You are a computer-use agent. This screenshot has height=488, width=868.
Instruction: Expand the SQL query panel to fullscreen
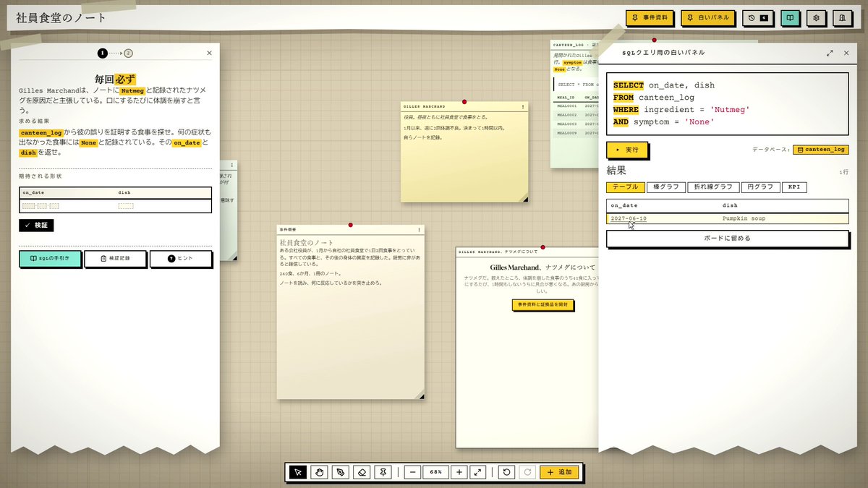pos(830,53)
